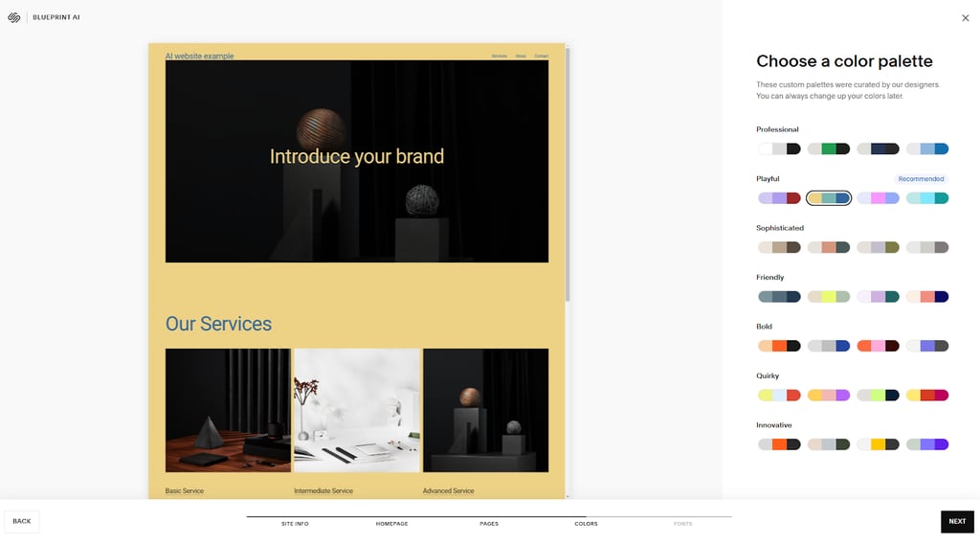Select the highlighted Playful yellow, teal, blue palette
Image resolution: width=980 pixels, height=544 pixels.
point(828,198)
